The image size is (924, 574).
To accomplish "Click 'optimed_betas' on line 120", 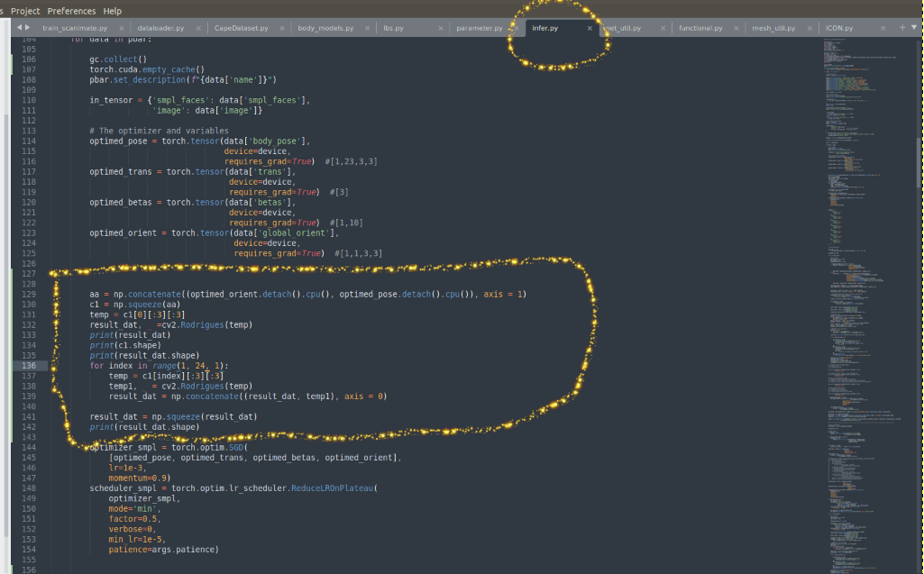I will coord(120,202).
